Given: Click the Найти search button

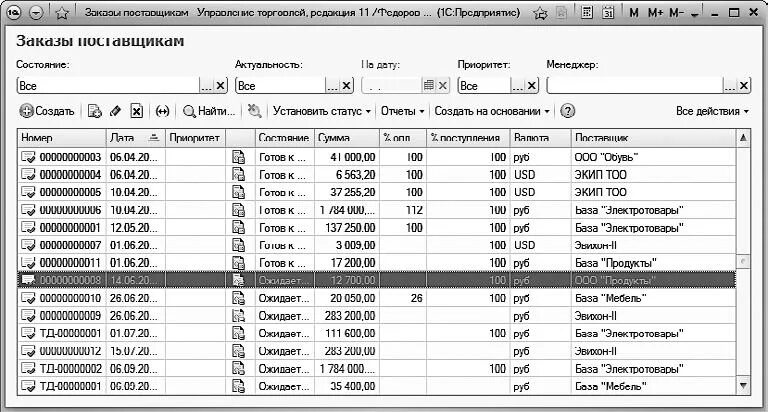Looking at the screenshot, I should (x=209, y=111).
